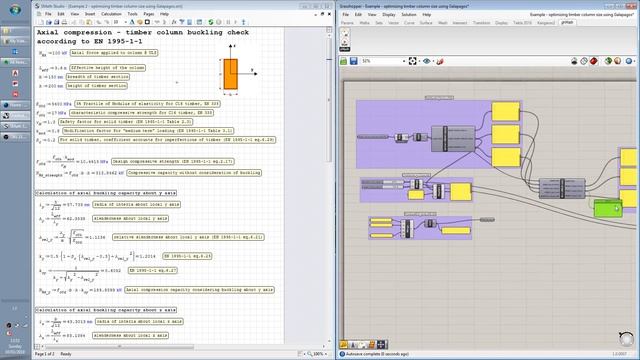Toggle the eye preview icon in Grasshopper toolbar
This screenshot has width=640, height=360.
pos(427,61)
